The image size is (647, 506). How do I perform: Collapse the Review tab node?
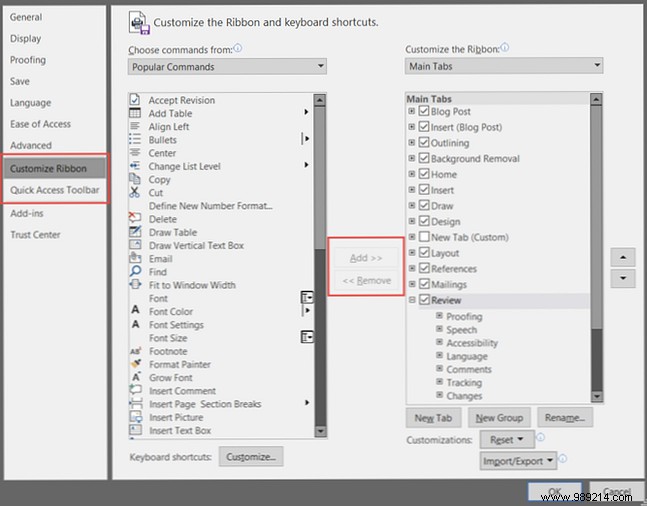(x=412, y=300)
